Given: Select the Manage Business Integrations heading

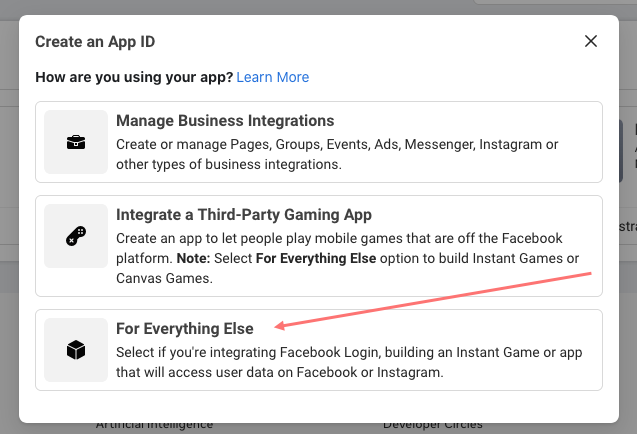Looking at the screenshot, I should (x=225, y=121).
